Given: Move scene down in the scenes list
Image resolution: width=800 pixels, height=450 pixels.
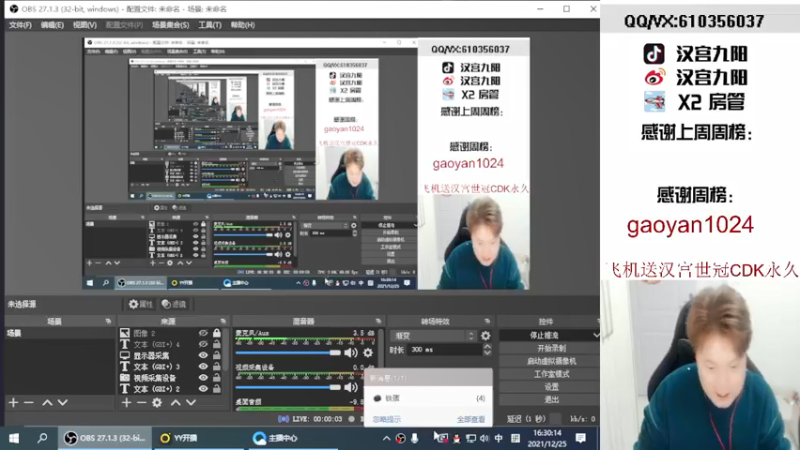Looking at the screenshot, I should pos(62,403).
